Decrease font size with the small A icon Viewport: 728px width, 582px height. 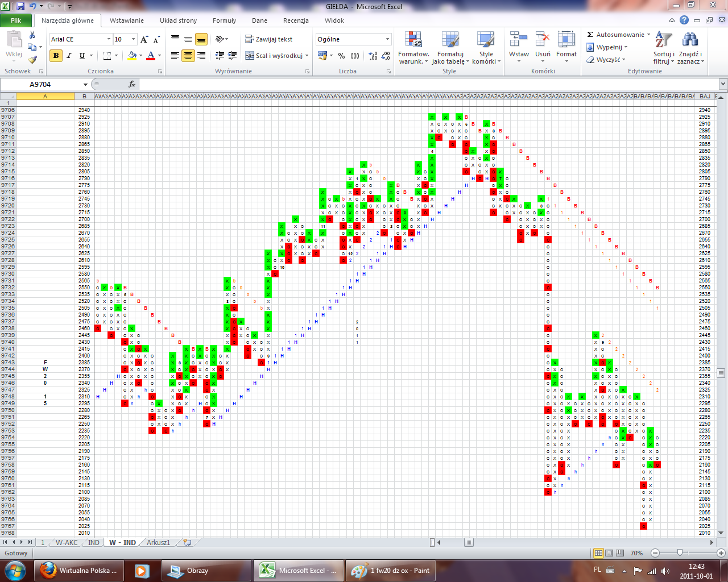point(157,39)
